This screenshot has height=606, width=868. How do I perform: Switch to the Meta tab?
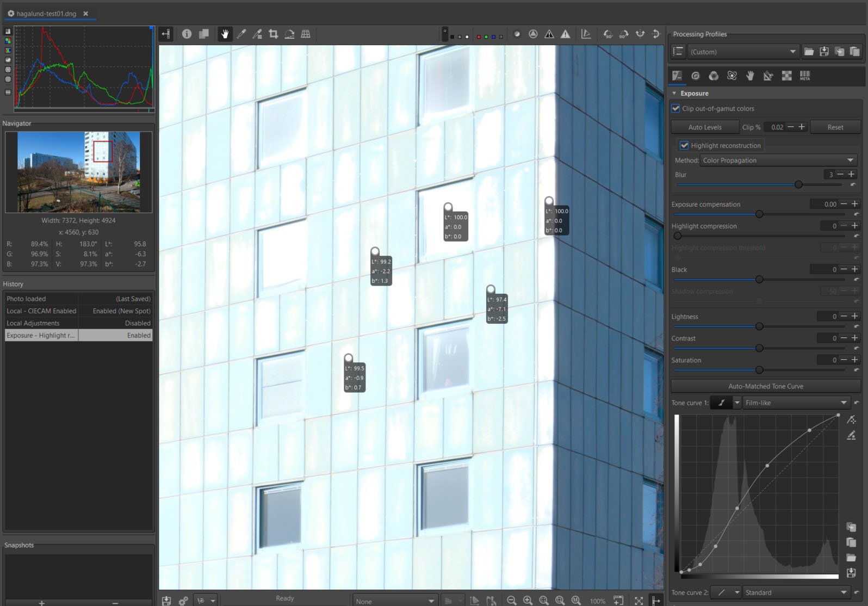pyautogui.click(x=805, y=76)
